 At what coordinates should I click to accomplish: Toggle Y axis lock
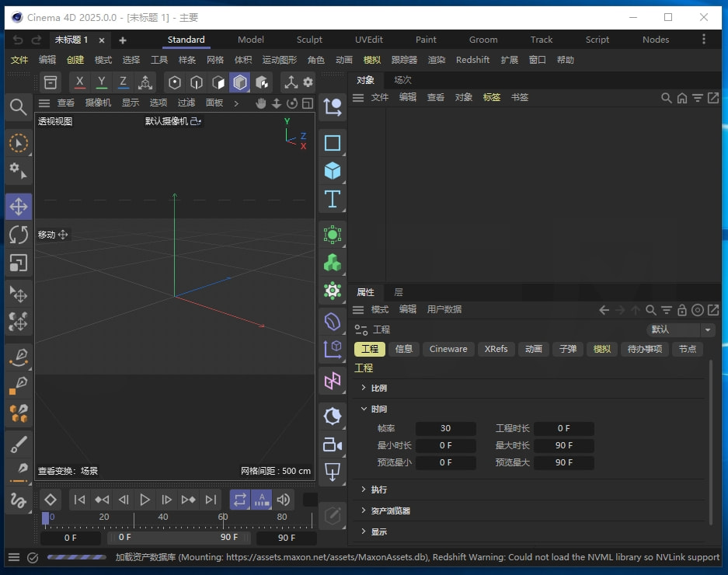point(101,82)
